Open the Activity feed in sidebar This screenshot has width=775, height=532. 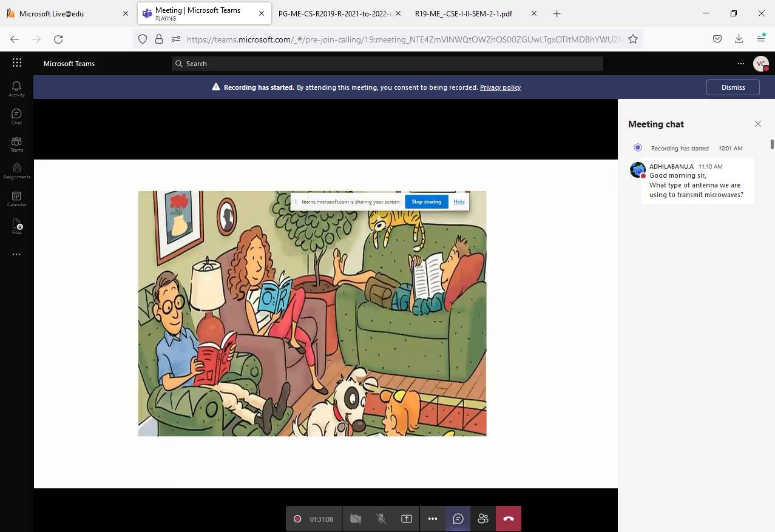pos(16,89)
